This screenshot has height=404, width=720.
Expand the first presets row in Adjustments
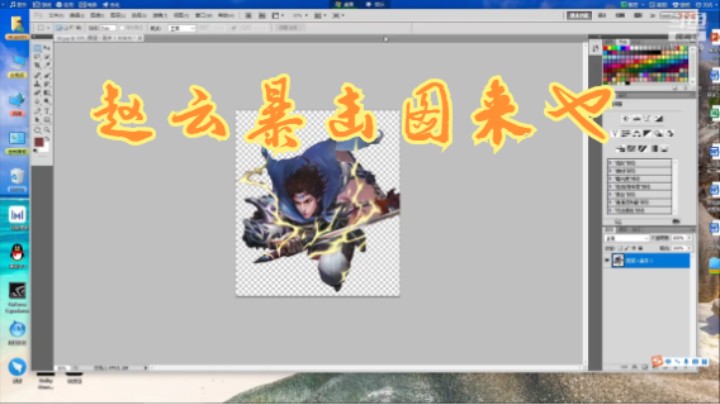click(611, 163)
